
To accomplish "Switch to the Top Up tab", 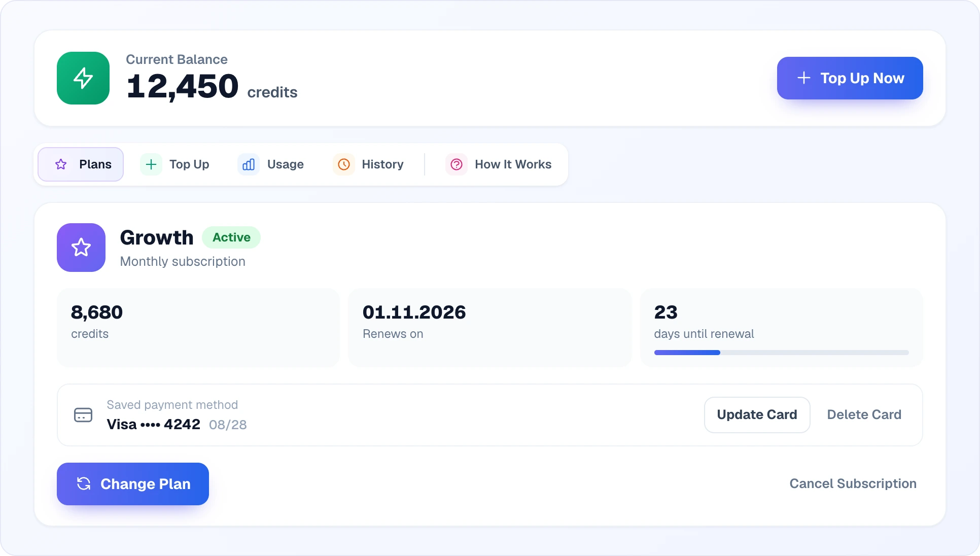I will point(175,164).
